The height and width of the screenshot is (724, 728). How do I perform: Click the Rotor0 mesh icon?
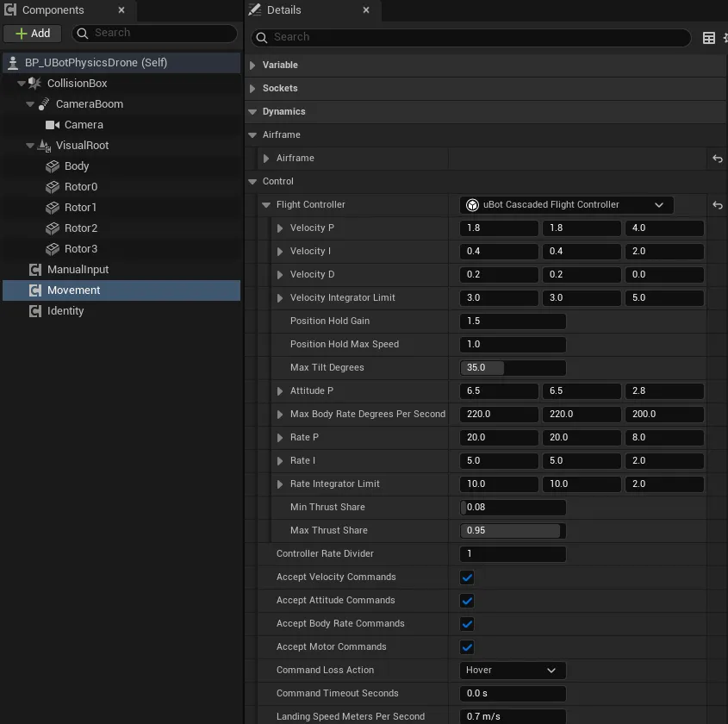(x=53, y=187)
